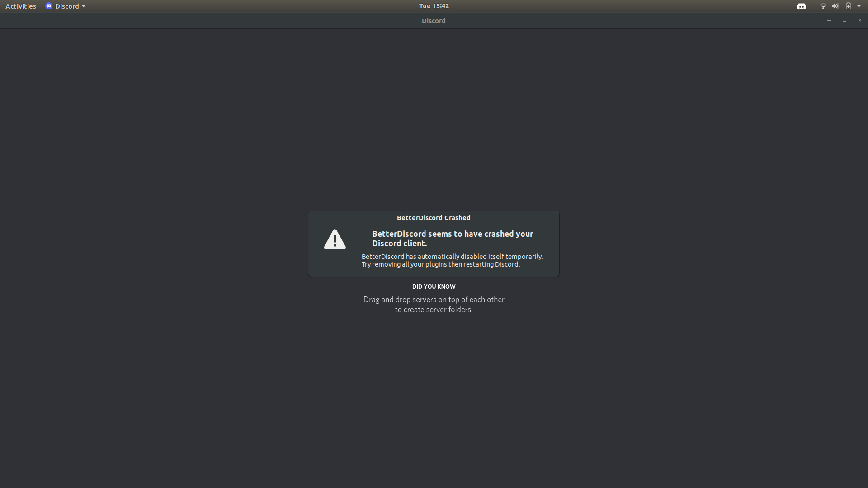Click the crash dialog panel
The image size is (868, 488).
coord(434,244)
